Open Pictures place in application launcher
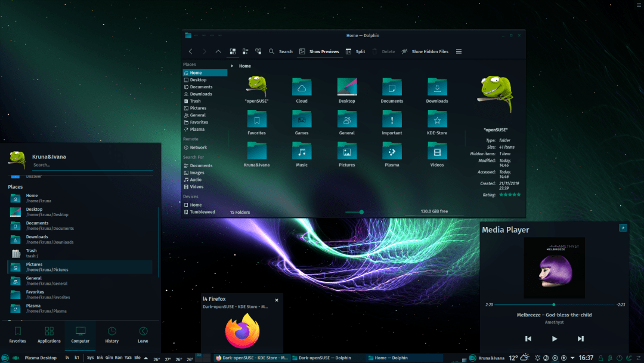The image size is (644, 363). tap(80, 267)
